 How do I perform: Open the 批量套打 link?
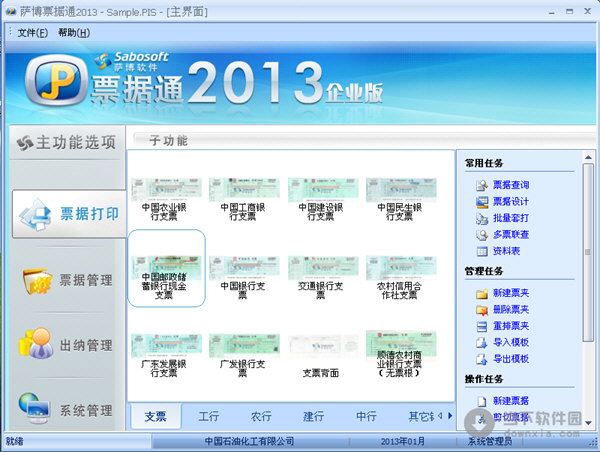[x=511, y=218]
